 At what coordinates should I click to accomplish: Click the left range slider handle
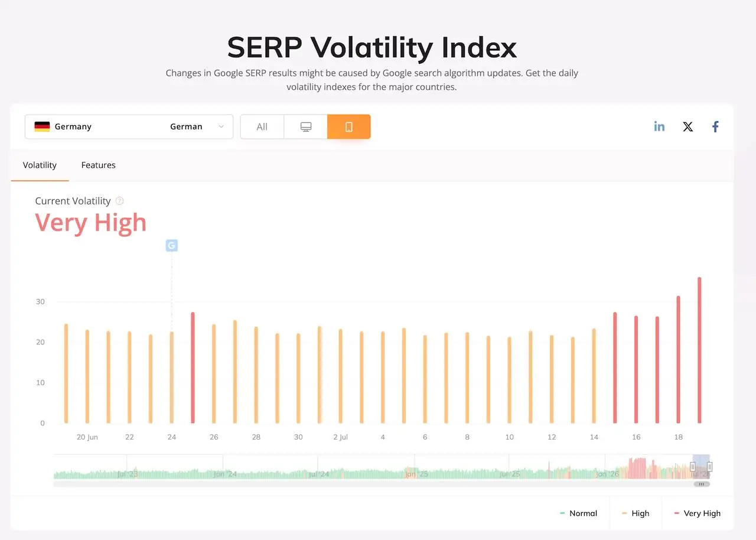[x=693, y=467]
